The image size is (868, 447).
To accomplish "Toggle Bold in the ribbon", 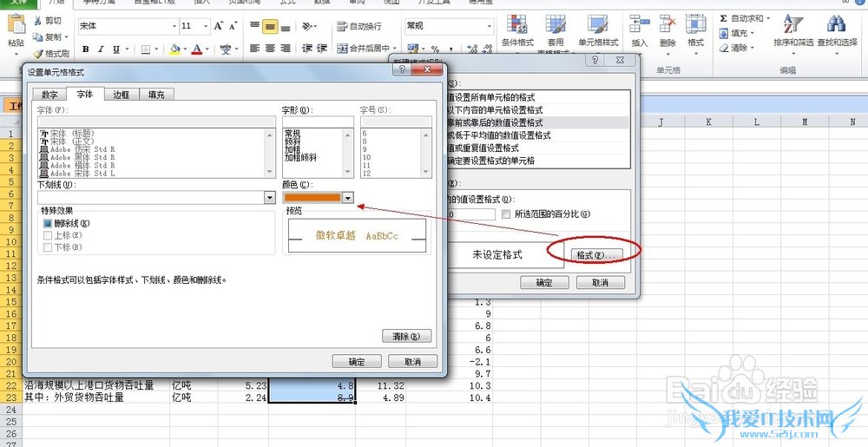I will [86, 49].
